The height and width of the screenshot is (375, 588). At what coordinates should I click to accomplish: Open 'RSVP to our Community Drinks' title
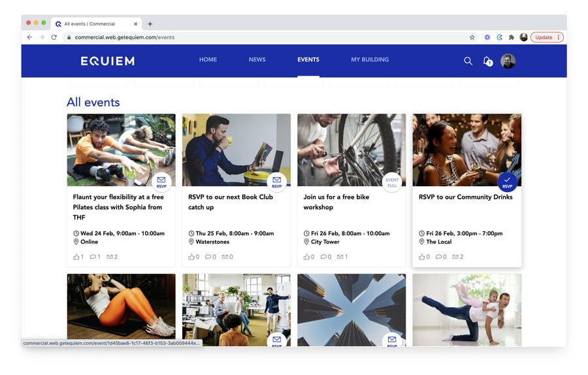pos(465,197)
